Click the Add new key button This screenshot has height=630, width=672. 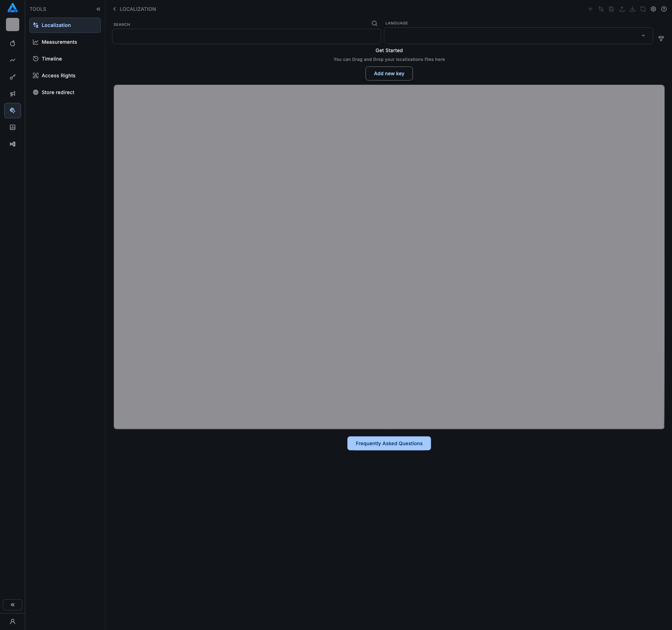pos(389,73)
